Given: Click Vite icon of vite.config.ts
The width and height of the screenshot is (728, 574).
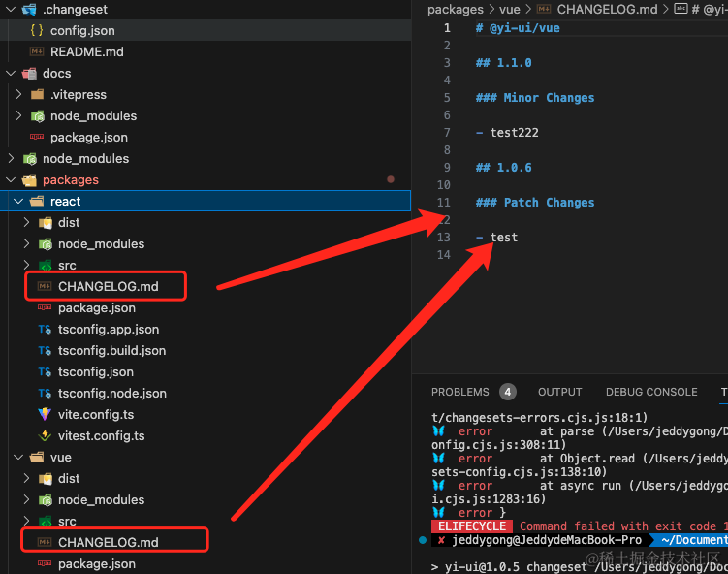Looking at the screenshot, I should [x=45, y=414].
